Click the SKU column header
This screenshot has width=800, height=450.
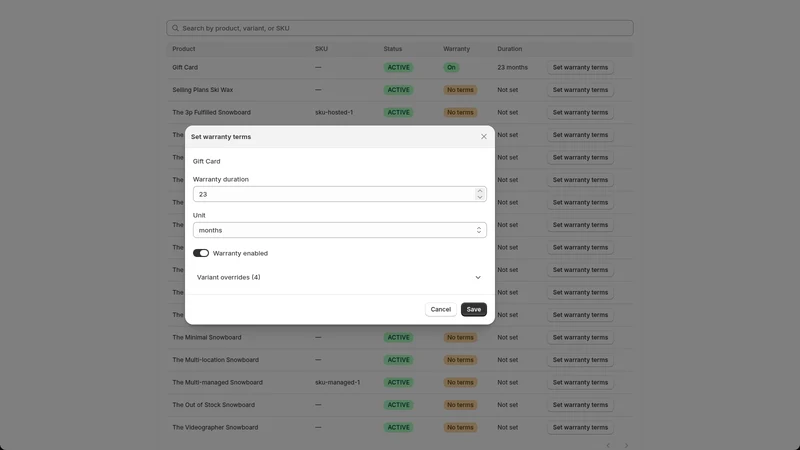click(x=321, y=49)
